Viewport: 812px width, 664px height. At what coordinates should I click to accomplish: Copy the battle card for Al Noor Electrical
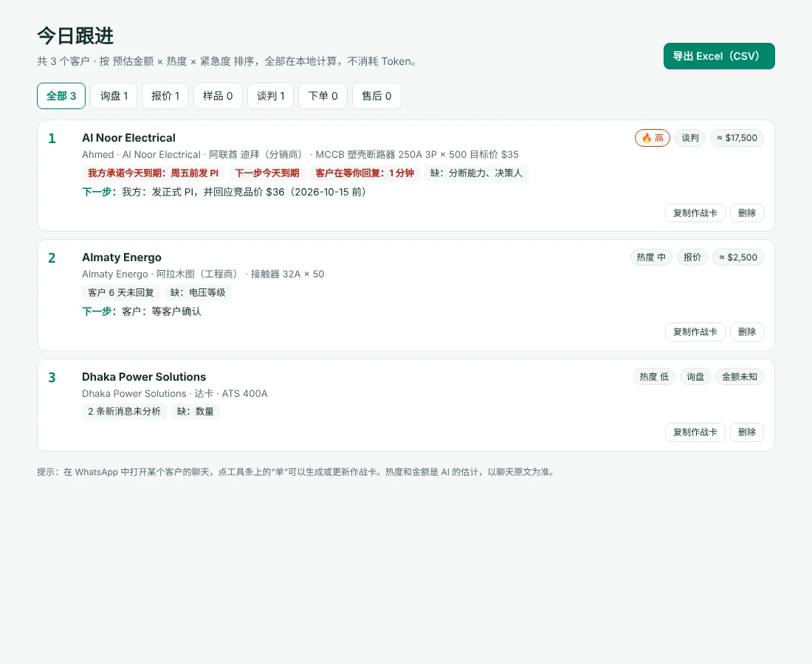pyautogui.click(x=695, y=212)
